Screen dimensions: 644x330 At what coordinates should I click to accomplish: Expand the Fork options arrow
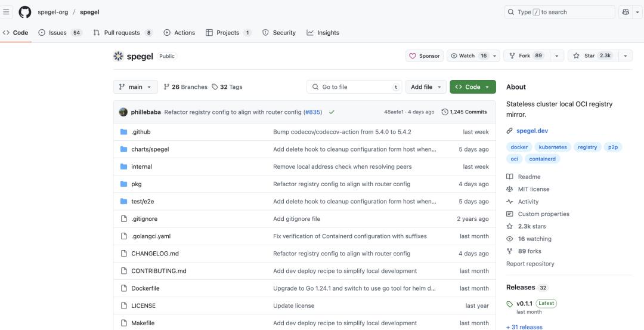[x=556, y=56]
